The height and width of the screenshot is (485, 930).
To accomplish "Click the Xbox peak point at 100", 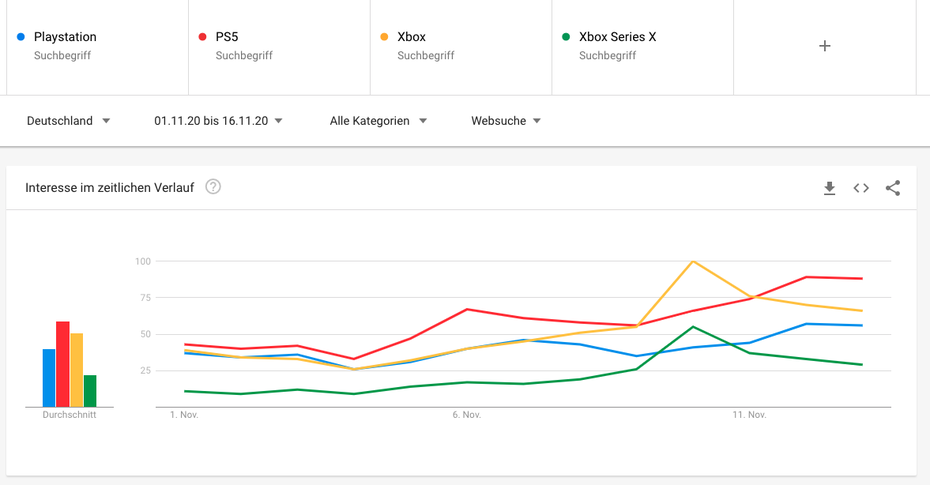I will [x=693, y=261].
